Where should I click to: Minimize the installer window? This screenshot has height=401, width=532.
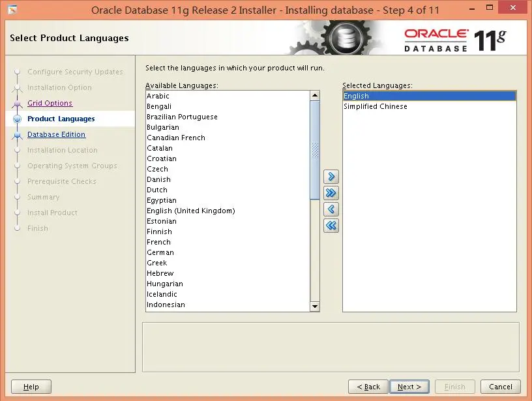[472, 8]
